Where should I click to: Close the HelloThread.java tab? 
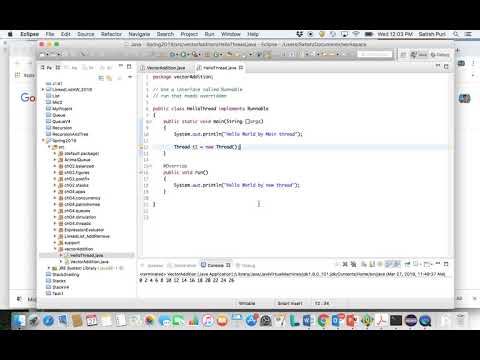[x=241, y=68]
